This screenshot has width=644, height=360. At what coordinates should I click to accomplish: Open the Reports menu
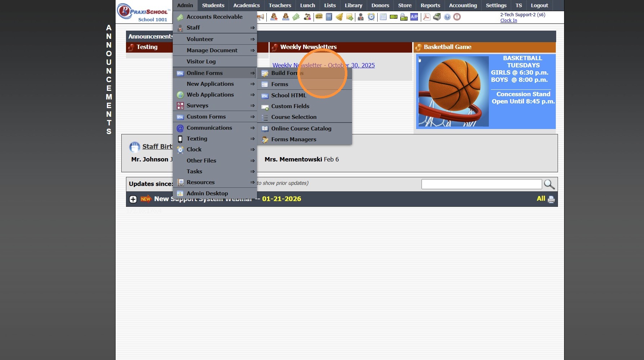(x=431, y=5)
